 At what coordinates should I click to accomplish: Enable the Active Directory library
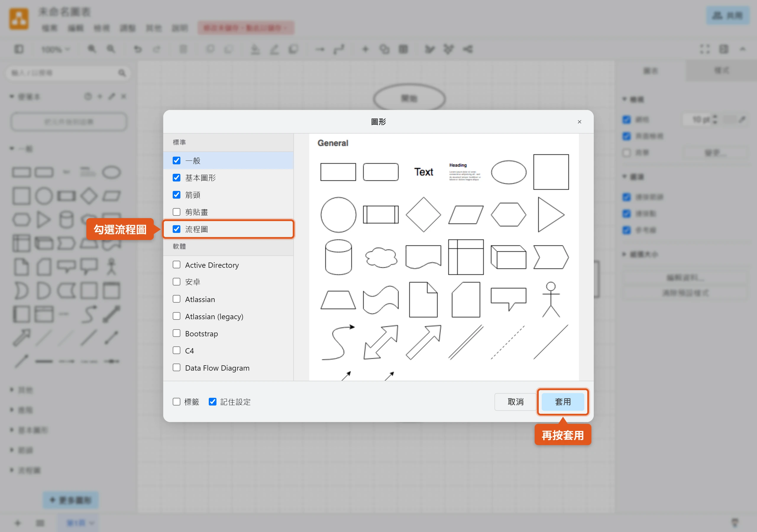tap(177, 265)
